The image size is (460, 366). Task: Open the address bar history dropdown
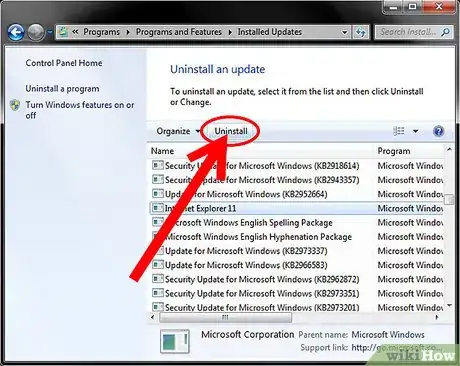tap(345, 32)
